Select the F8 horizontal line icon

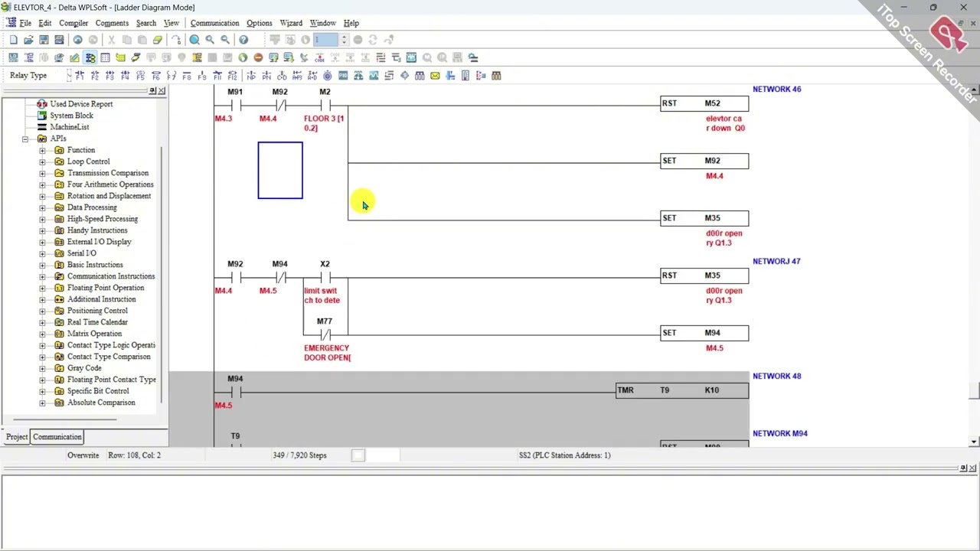[187, 76]
